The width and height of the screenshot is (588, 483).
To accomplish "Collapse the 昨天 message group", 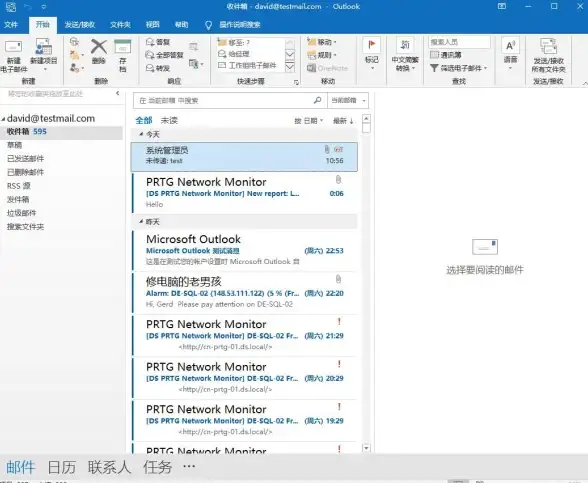I will pyautogui.click(x=141, y=222).
